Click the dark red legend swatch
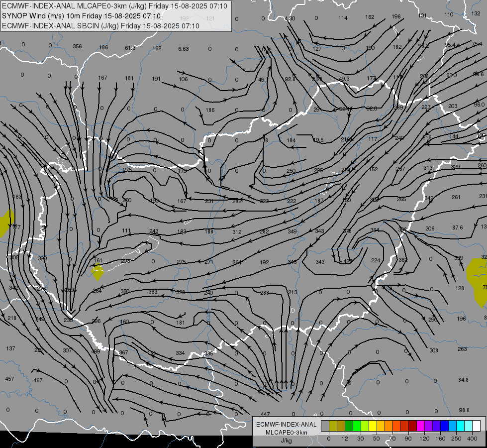This screenshot has width=487, height=448. [413, 426]
